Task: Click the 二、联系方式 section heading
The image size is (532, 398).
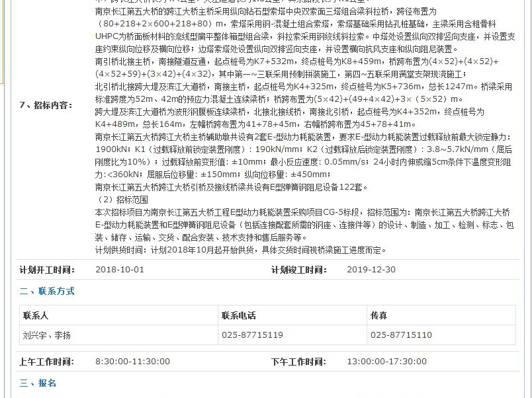Action: tap(46, 292)
